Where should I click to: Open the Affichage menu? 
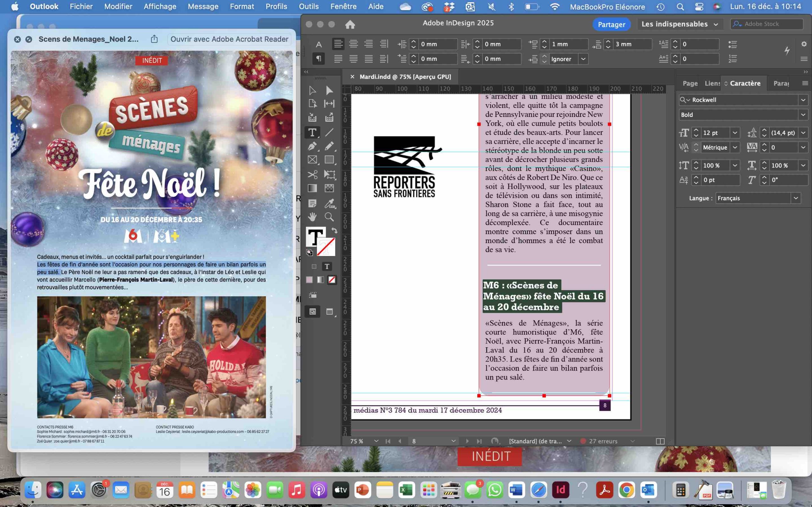(160, 6)
